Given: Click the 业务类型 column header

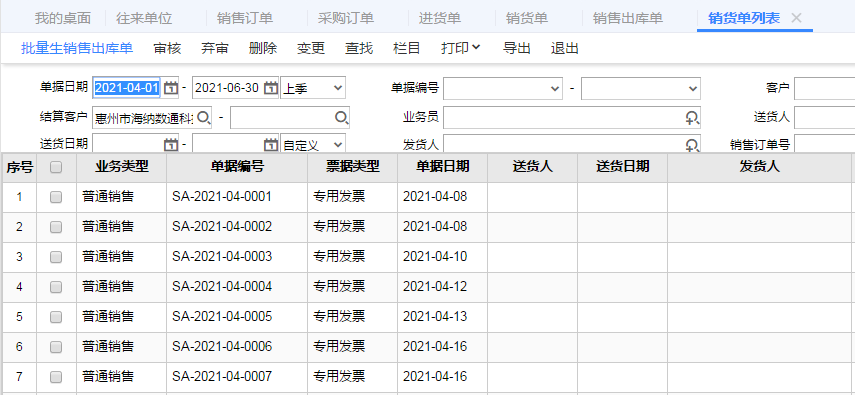Looking at the screenshot, I should pyautogui.click(x=122, y=167).
